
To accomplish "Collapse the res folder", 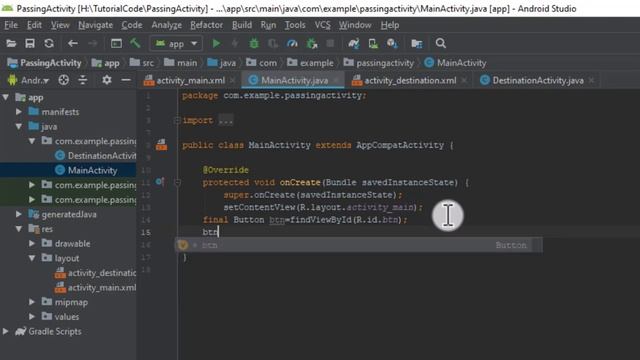I will pyautogui.click(x=19, y=229).
